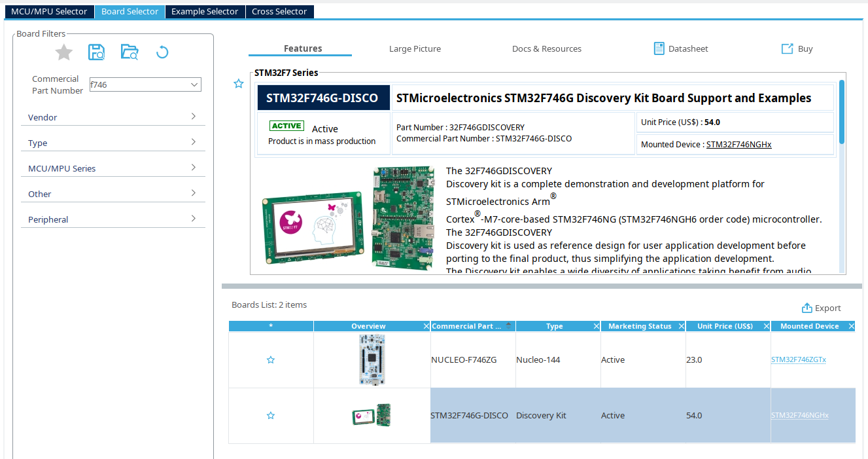The height and width of the screenshot is (459, 868).
Task: Open STM32F746NGHx link in boards list
Action: (800, 416)
